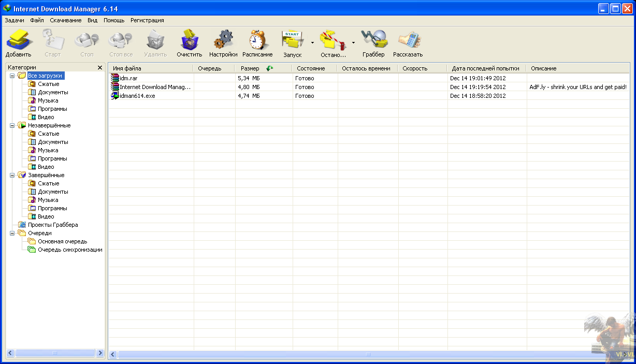Collapse the Незавершённые tree node
The height and width of the screenshot is (364, 636).
12,125
